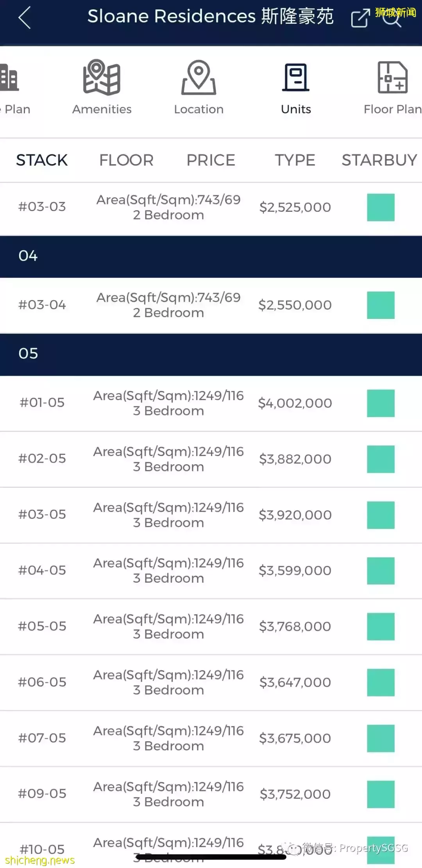This screenshot has height=868, width=422.
Task: Tap green status square for unit #03-03
Action: pos(381,208)
